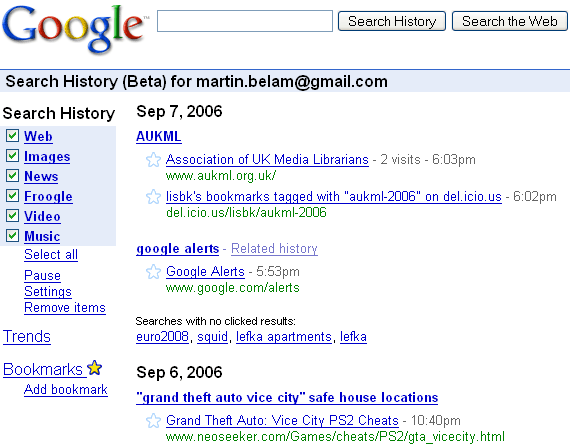This screenshot has height=446, width=570.
Task: Click the Search History (Beta) title bar text
Action: pos(196,81)
